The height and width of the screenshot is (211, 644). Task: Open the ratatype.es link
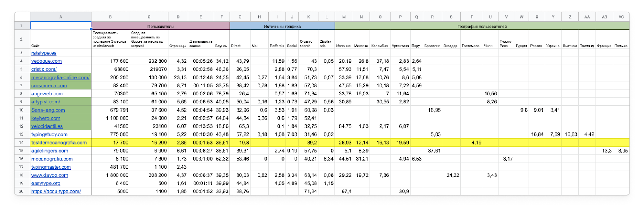tap(44, 53)
